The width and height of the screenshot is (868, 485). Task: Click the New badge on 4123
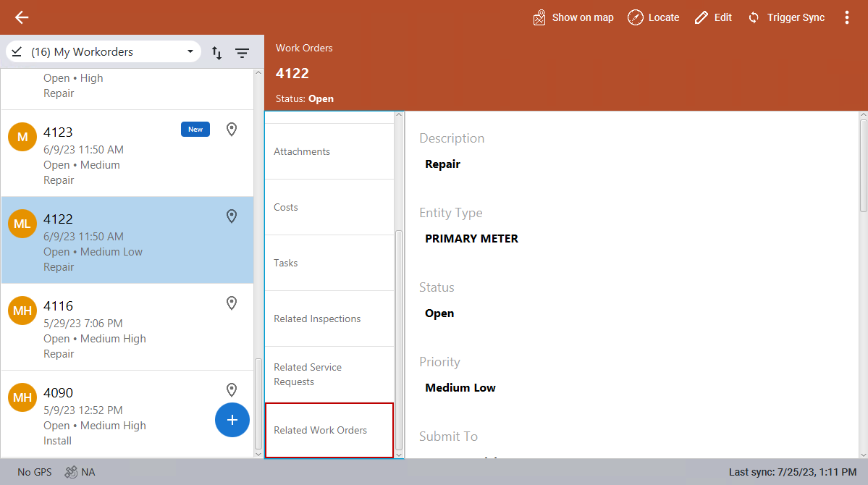pyautogui.click(x=195, y=129)
